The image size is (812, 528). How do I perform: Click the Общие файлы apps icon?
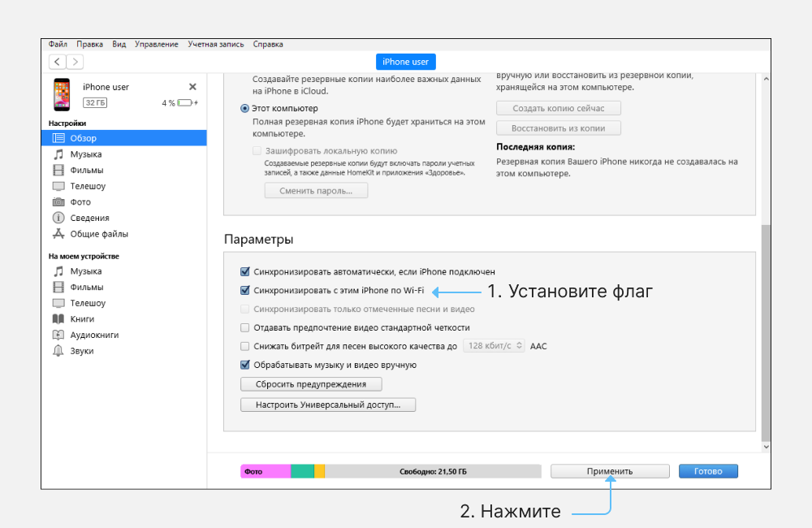coord(58,234)
